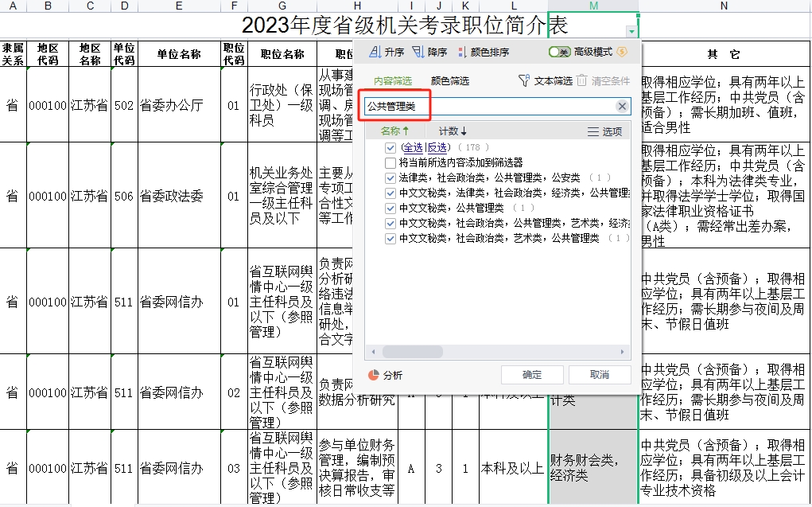Viewport: 812px width, 507px height.
Task: Sort filter list by 计数
Action: 453,131
